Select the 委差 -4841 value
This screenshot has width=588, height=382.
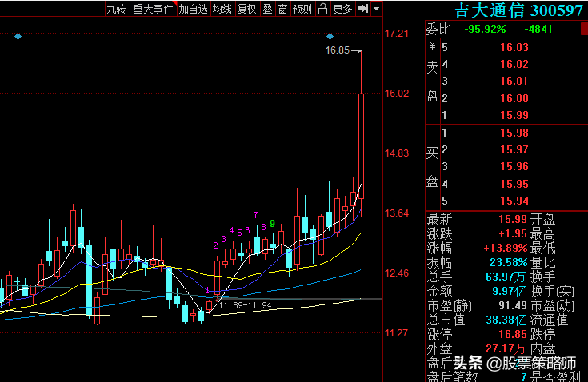538,29
